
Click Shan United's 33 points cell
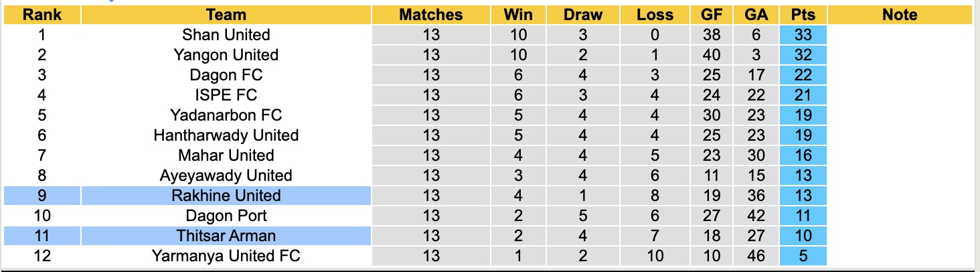803,35
